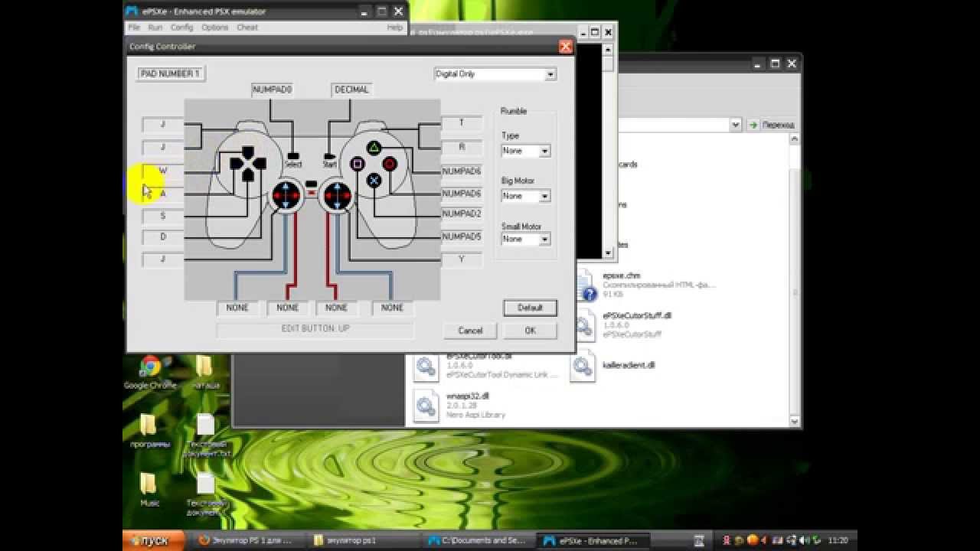The width and height of the screenshot is (980, 551).
Task: Open the Config menu in ePSXe
Action: coord(181,28)
